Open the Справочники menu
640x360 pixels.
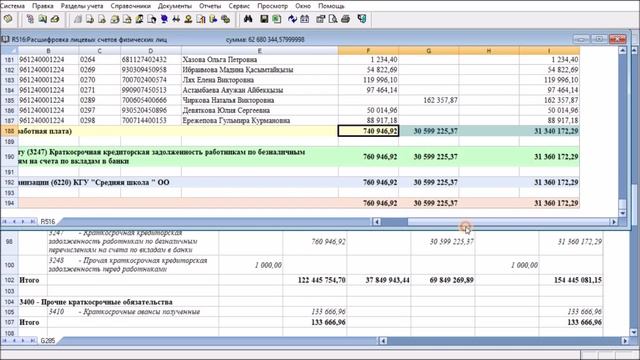[x=131, y=6]
